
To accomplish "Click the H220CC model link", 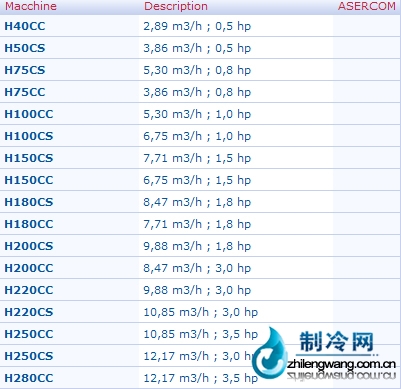I will 29,290.
